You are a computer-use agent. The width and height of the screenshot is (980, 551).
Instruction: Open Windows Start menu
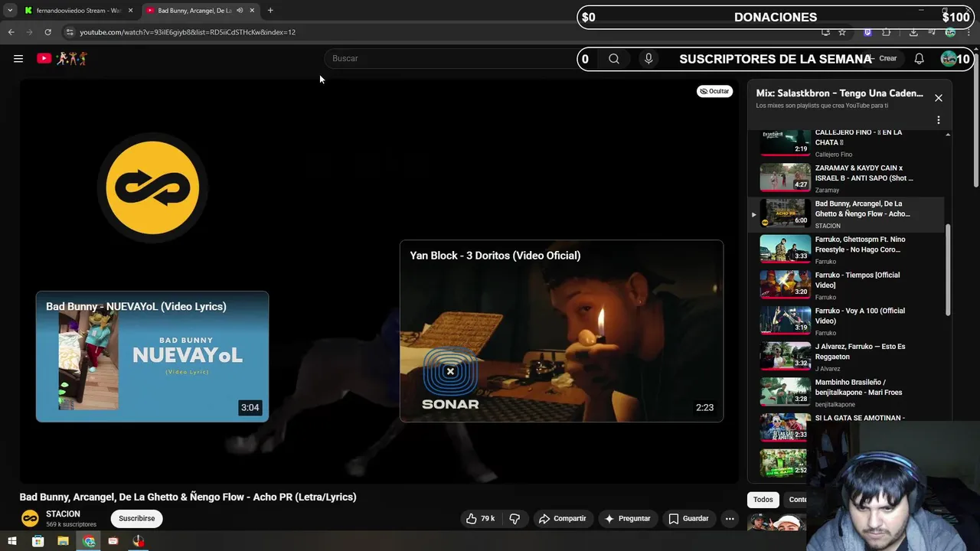pyautogui.click(x=12, y=541)
